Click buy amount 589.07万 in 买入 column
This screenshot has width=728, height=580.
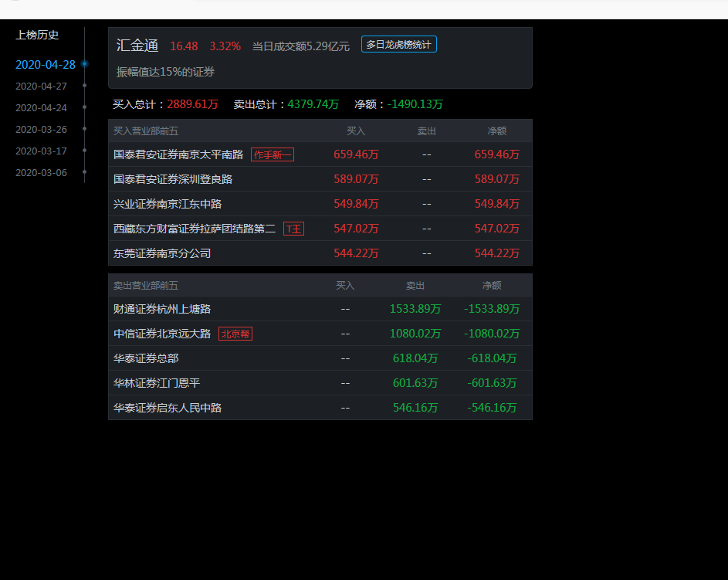point(356,179)
